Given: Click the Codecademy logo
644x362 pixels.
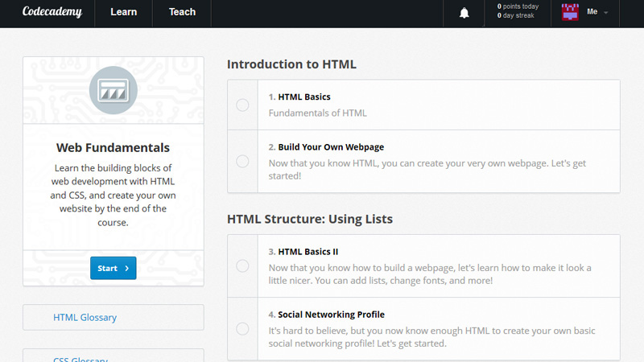Looking at the screenshot, I should [x=52, y=12].
